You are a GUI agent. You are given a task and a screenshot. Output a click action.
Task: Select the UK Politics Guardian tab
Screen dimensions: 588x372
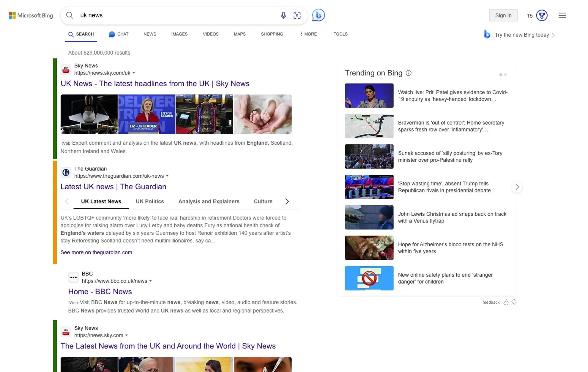coord(150,201)
